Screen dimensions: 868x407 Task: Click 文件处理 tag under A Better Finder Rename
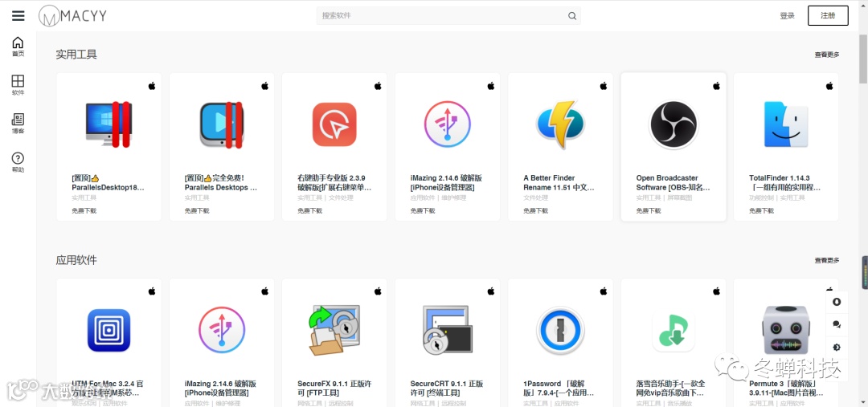click(x=535, y=198)
